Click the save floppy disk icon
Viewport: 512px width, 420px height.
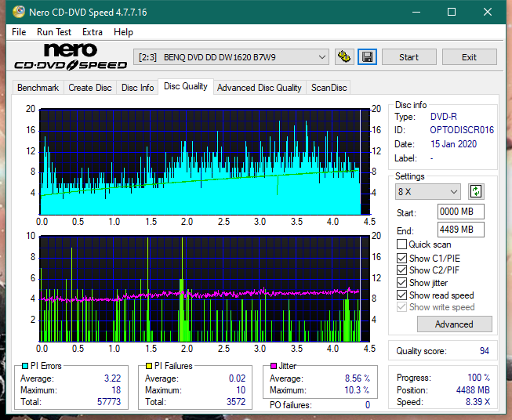coord(367,57)
